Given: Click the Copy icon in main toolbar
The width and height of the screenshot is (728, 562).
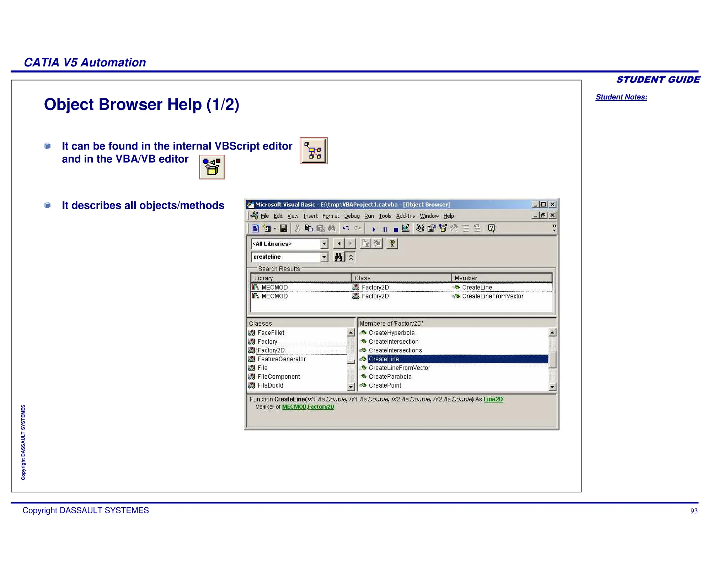Looking at the screenshot, I should point(309,228).
